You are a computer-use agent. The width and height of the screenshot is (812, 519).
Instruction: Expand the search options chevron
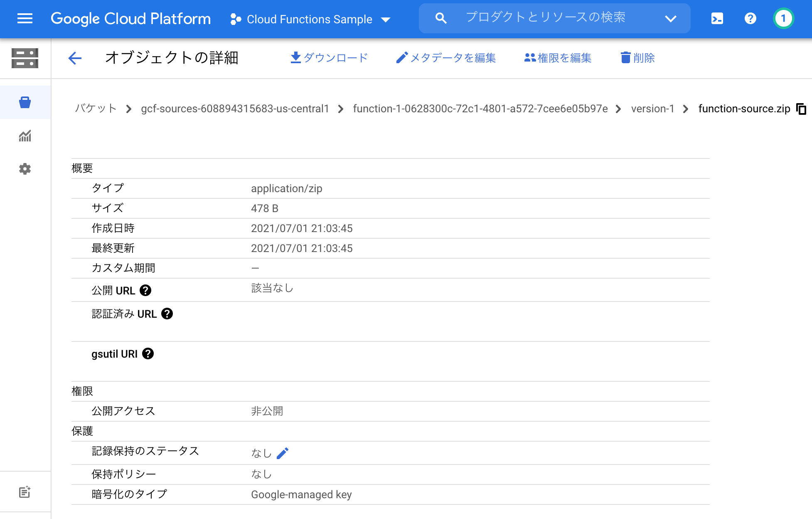[670, 18]
